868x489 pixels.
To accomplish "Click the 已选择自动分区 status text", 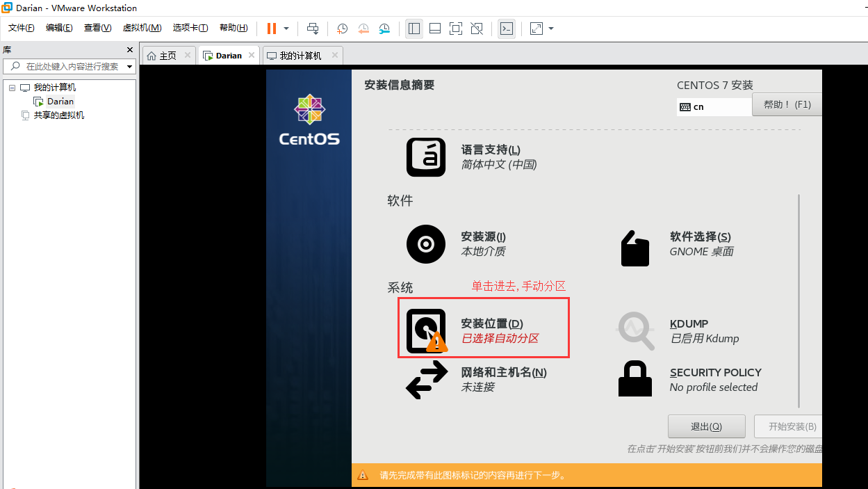I will coord(500,339).
